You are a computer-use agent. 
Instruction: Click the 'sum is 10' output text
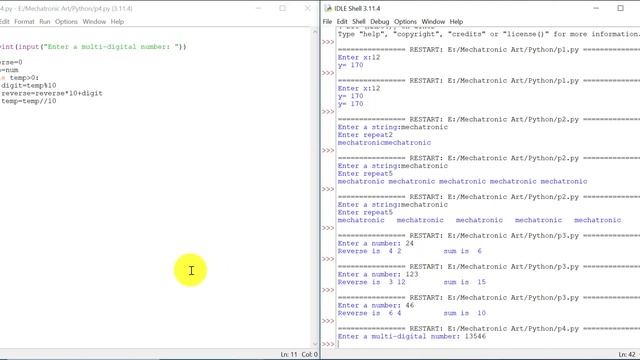point(465,313)
